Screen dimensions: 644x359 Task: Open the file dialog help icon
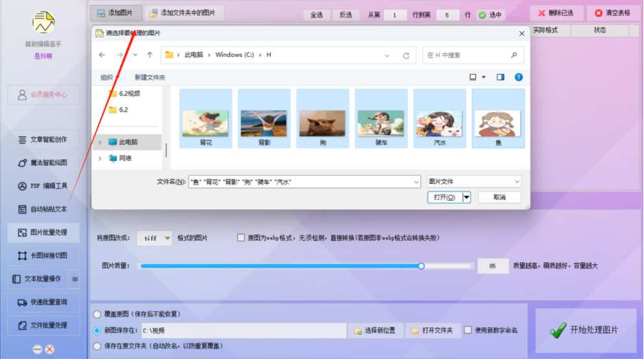tap(519, 77)
